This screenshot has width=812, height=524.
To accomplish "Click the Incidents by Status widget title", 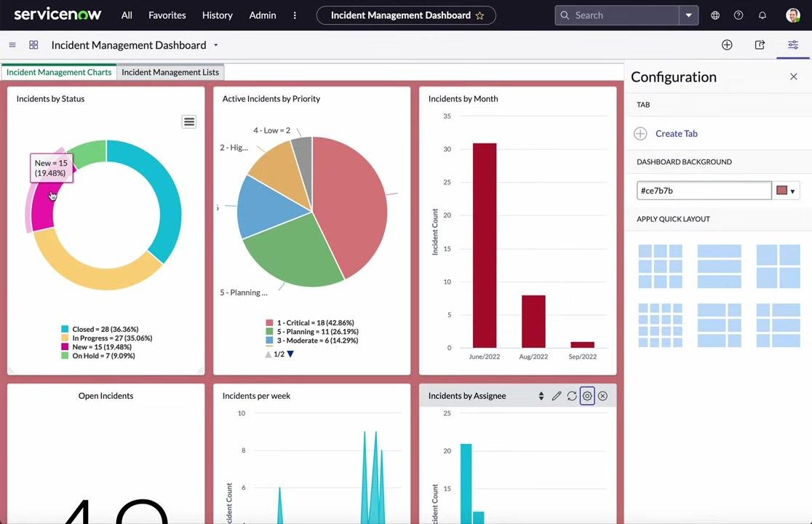I will [50, 99].
